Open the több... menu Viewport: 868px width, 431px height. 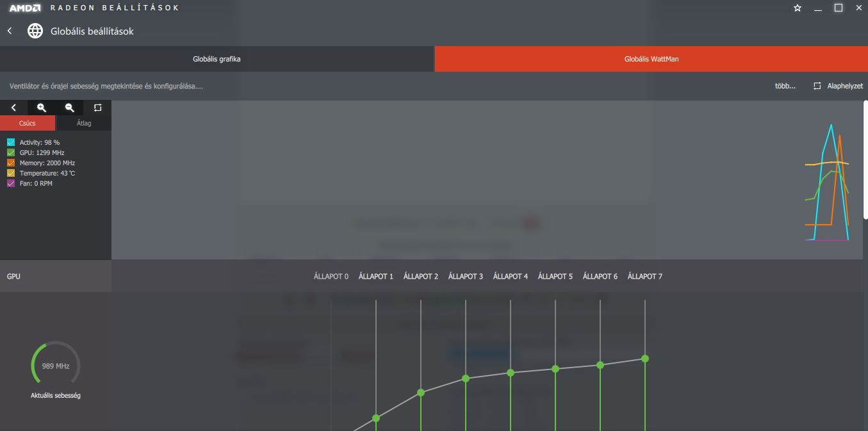point(785,86)
